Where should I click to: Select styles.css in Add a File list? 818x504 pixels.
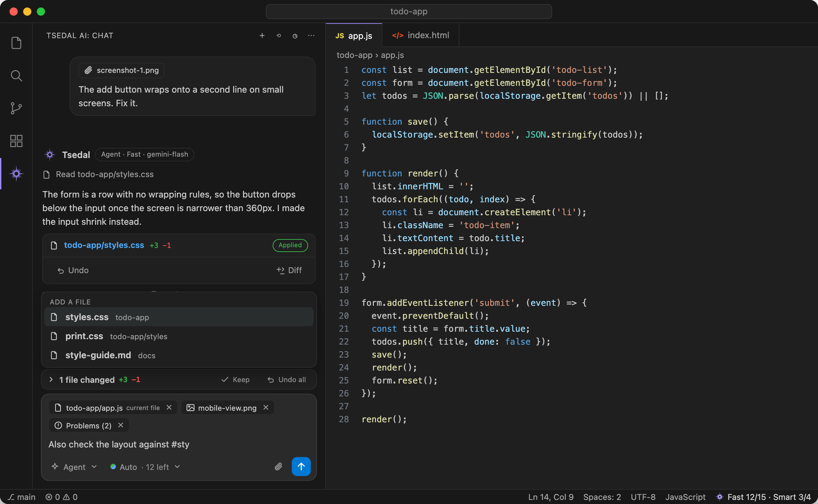(179, 317)
